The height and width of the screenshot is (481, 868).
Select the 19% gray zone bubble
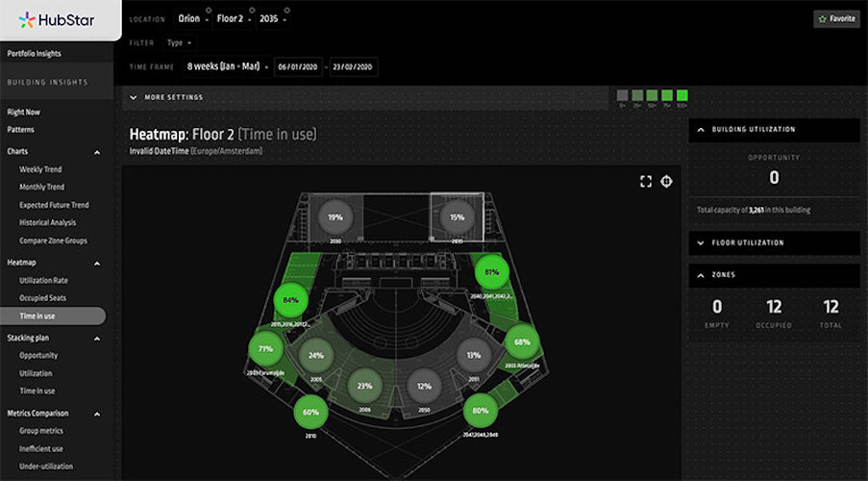click(335, 217)
